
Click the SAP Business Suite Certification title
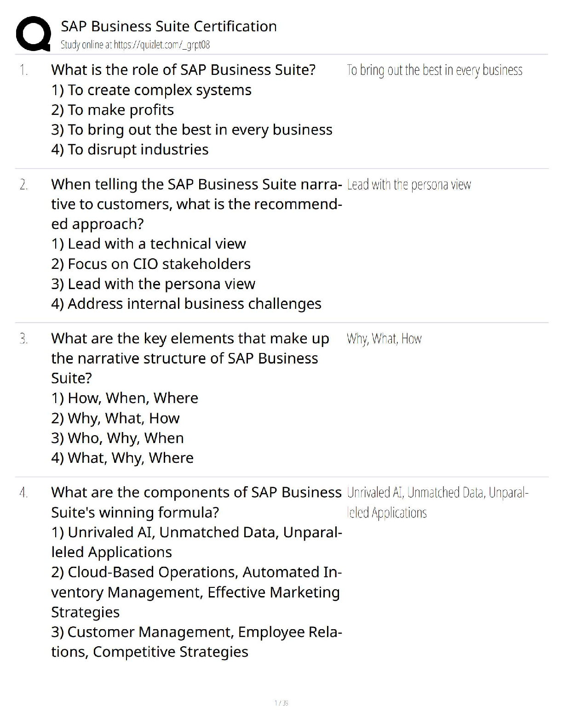click(x=169, y=26)
